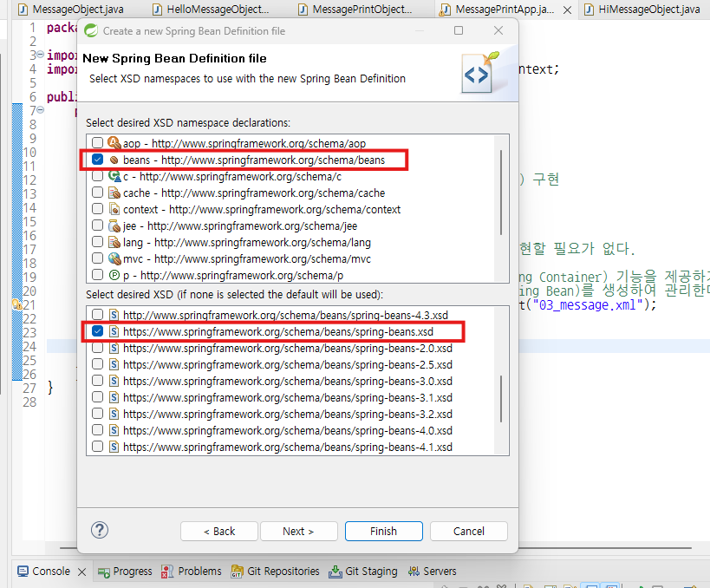This screenshot has width=710, height=588.
Task: Switch to HelloMessageObject editor tab
Action: 211,9
